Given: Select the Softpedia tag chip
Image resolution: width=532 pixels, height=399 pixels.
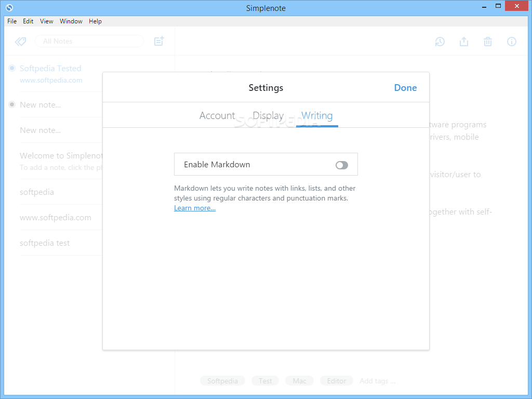Looking at the screenshot, I should [222, 381].
